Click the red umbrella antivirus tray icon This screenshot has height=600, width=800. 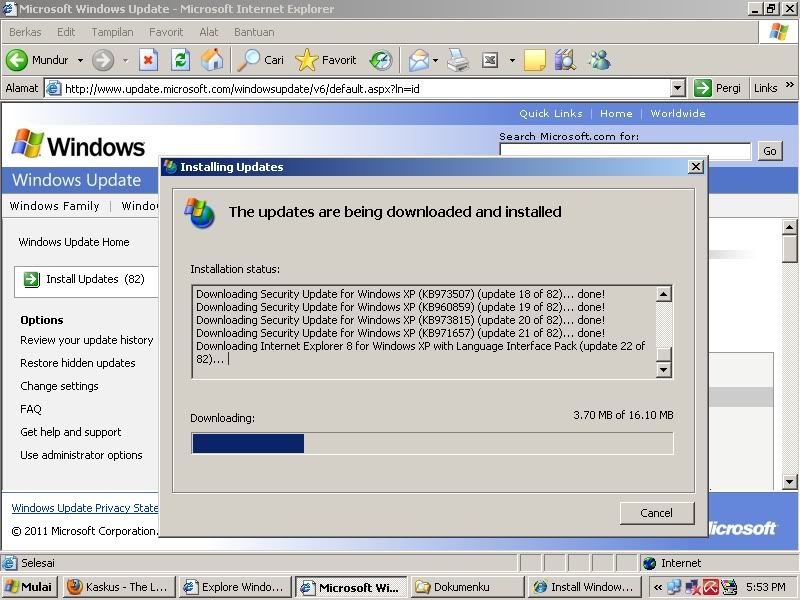710,587
